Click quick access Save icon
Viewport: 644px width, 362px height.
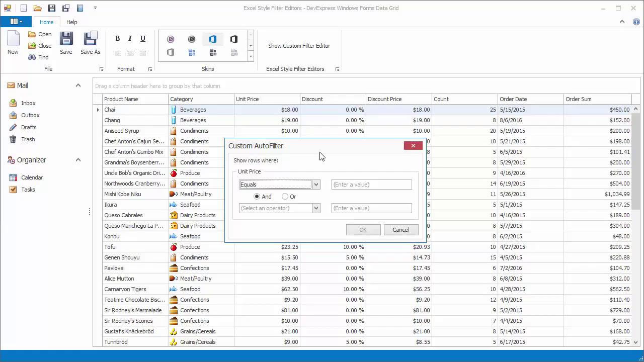[52, 8]
